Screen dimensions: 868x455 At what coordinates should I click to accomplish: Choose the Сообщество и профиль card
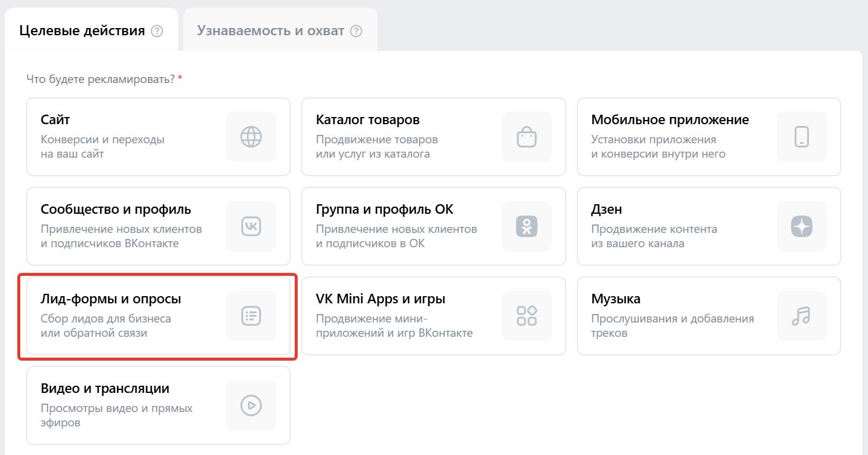click(158, 226)
